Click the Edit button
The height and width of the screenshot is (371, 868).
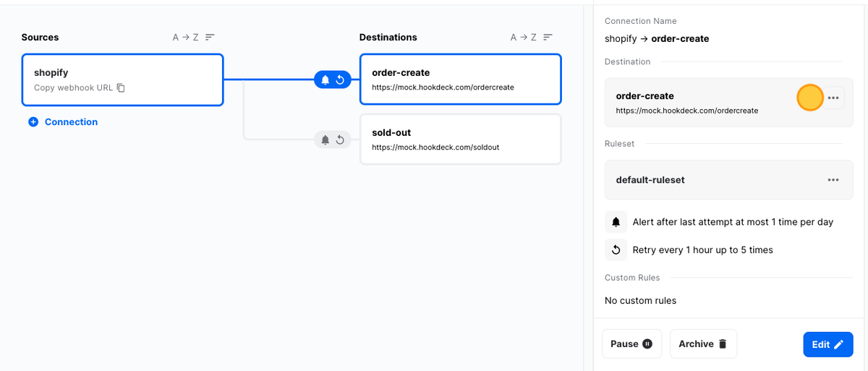[x=827, y=344]
